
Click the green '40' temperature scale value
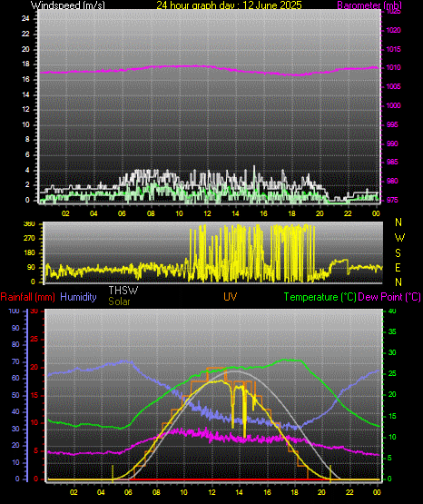coord(392,311)
